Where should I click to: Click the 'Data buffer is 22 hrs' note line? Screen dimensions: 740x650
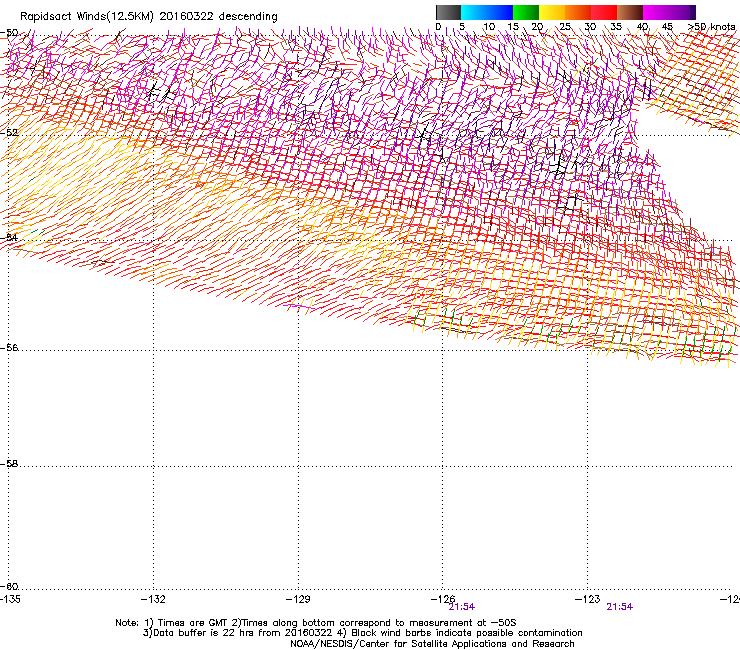coord(362,633)
